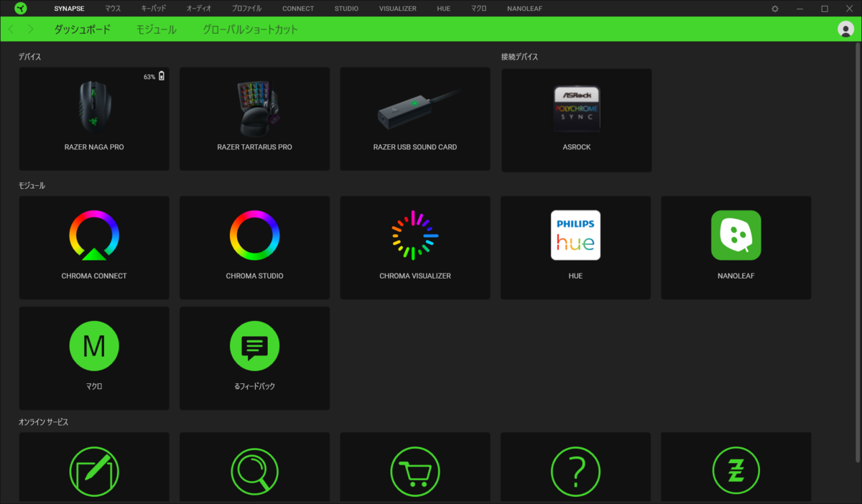Open the Synapse settings gear
Screen dimensions: 862x504
click(774, 8)
